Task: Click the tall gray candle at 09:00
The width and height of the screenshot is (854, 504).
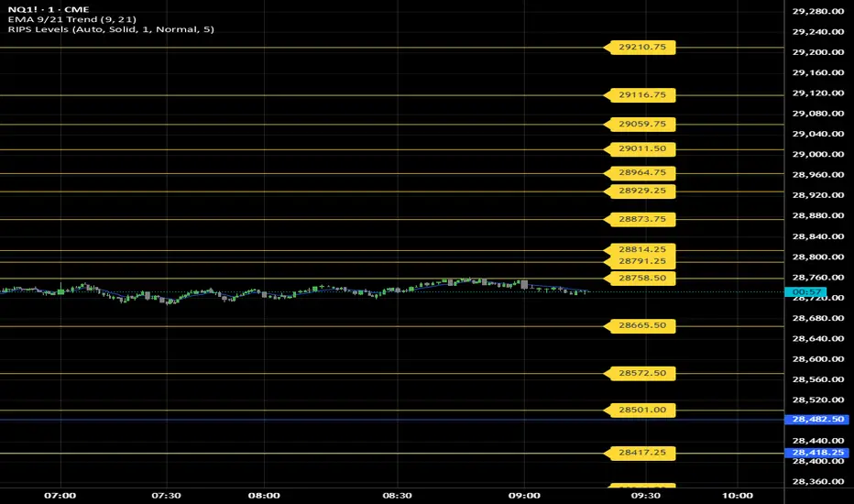Action: pyautogui.click(x=524, y=284)
